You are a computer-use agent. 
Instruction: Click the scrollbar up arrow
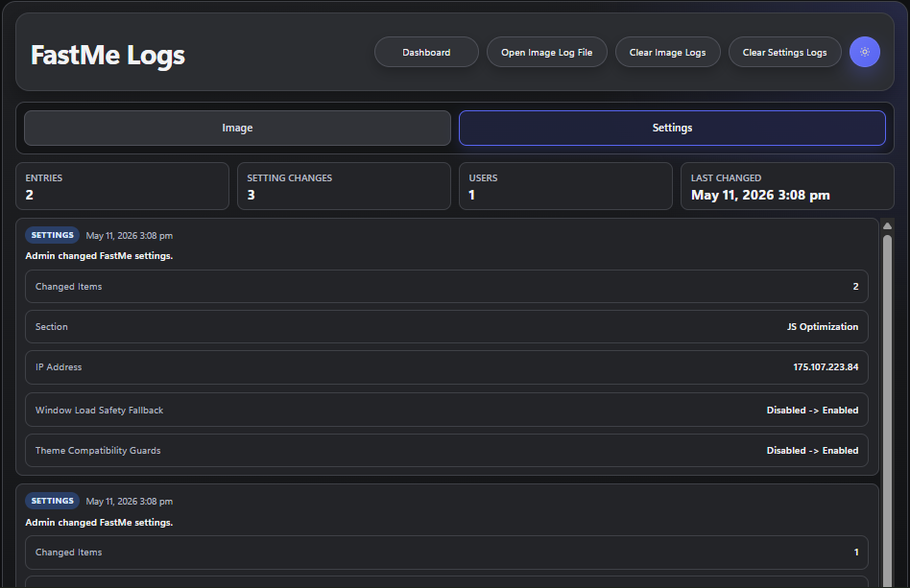[x=887, y=226]
